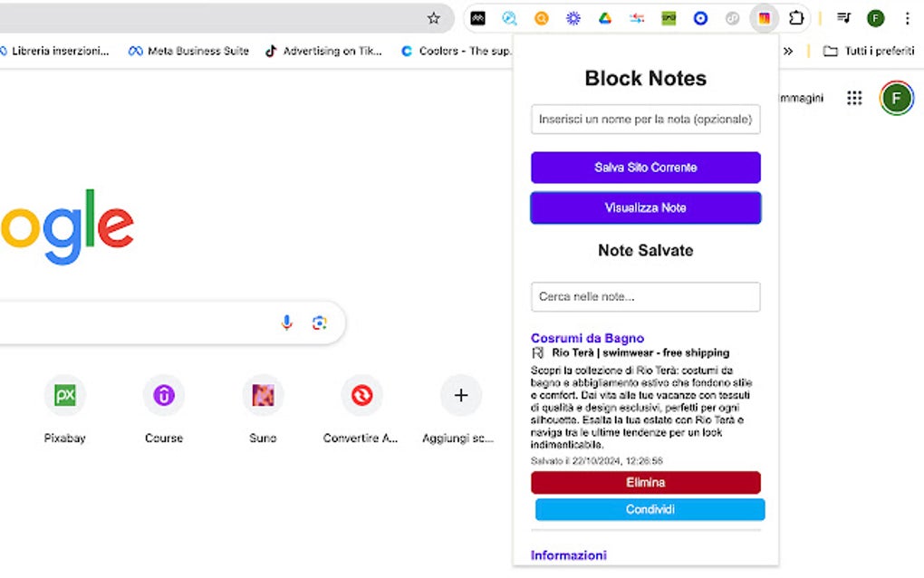Viewport: 924px width, 578px height.
Task: Delete the note with Elimina
Action: (645, 482)
